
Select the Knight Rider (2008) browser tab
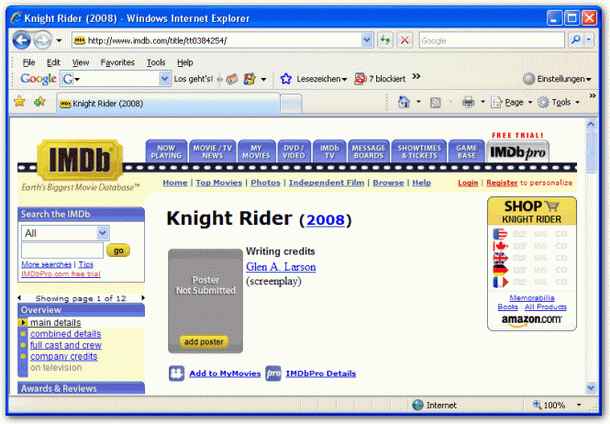[168, 103]
